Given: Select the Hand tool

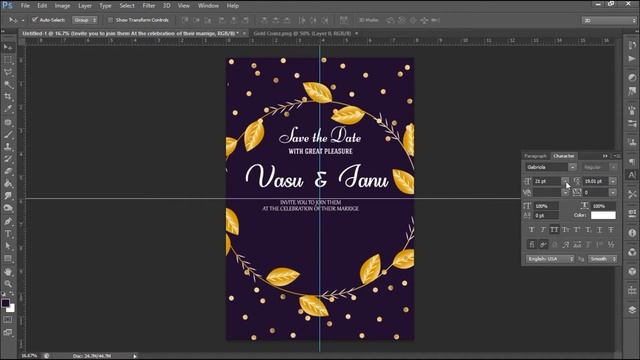Looking at the screenshot, I should pyautogui.click(x=8, y=271).
